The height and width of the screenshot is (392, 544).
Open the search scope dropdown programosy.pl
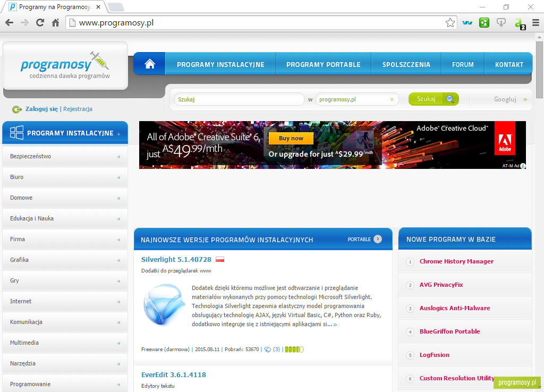click(356, 99)
